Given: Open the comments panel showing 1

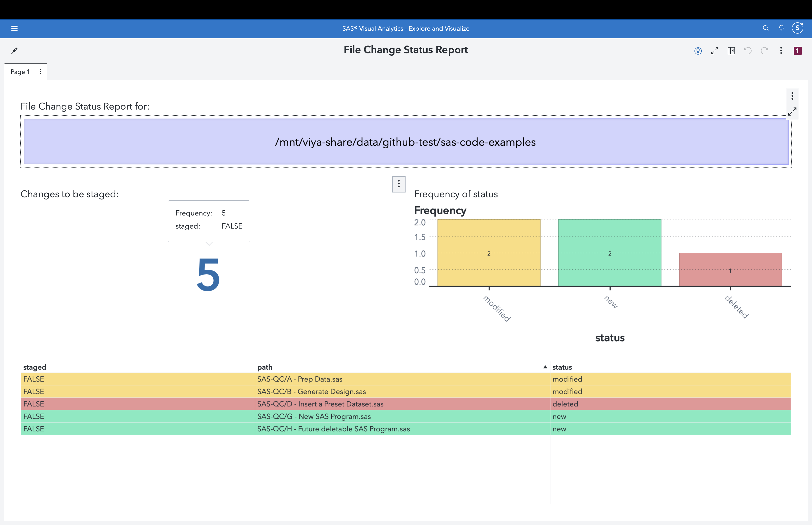Looking at the screenshot, I should click(x=797, y=50).
